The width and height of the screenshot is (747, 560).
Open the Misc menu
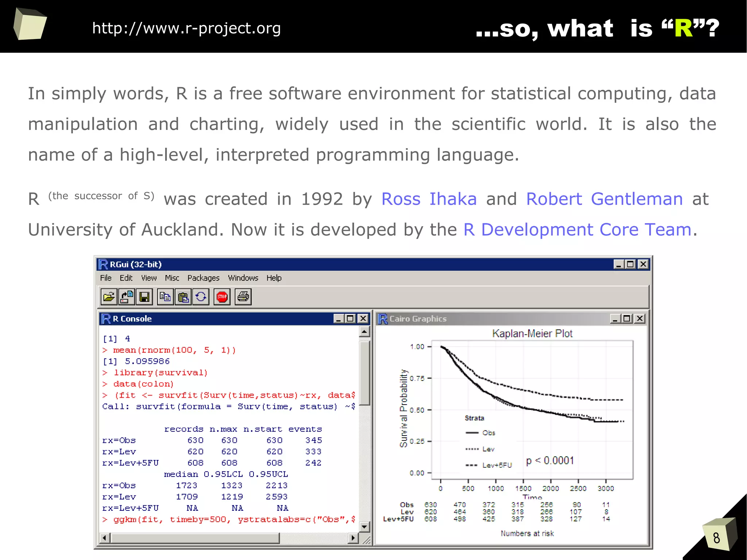(172, 278)
